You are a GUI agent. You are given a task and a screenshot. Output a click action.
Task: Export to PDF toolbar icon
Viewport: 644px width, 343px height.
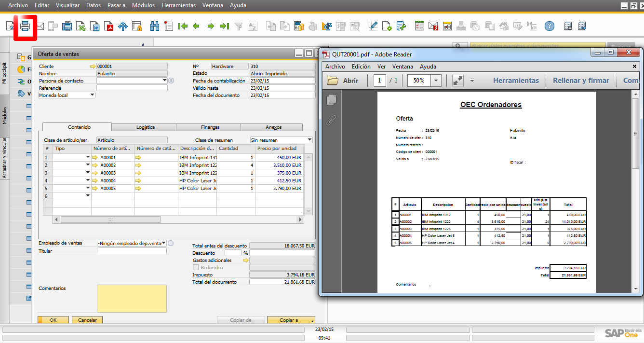tap(109, 26)
